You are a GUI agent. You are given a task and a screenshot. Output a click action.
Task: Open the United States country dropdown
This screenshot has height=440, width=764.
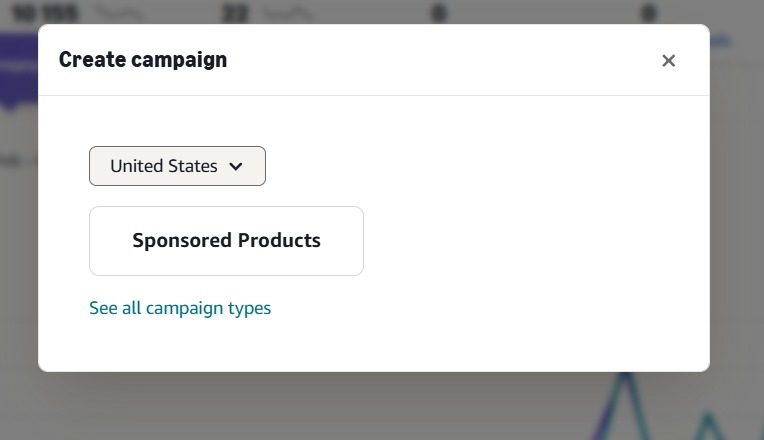[x=177, y=166]
